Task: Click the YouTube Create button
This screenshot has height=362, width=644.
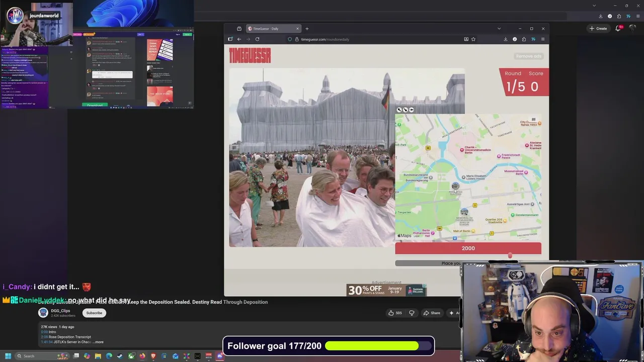Action: [598, 29]
